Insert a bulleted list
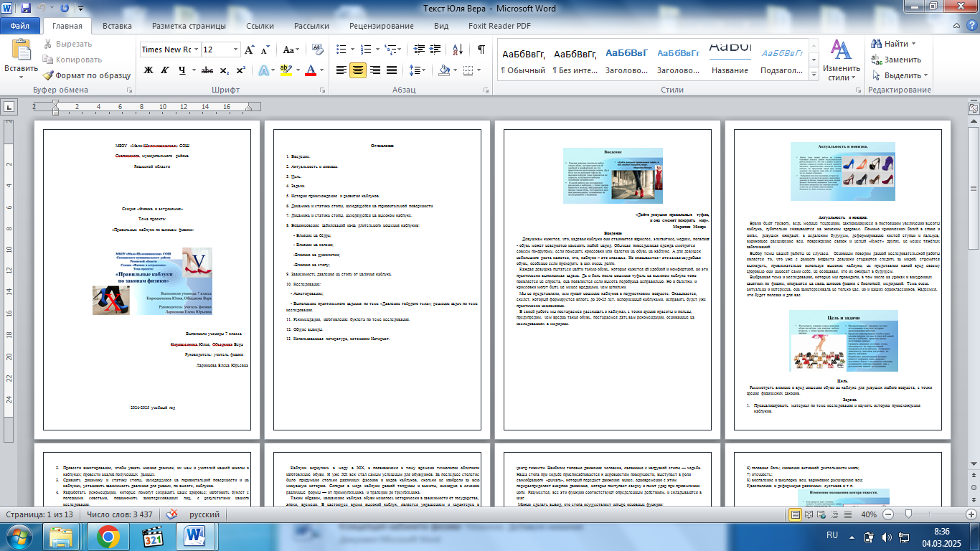The height and width of the screenshot is (551, 980). click(x=341, y=50)
